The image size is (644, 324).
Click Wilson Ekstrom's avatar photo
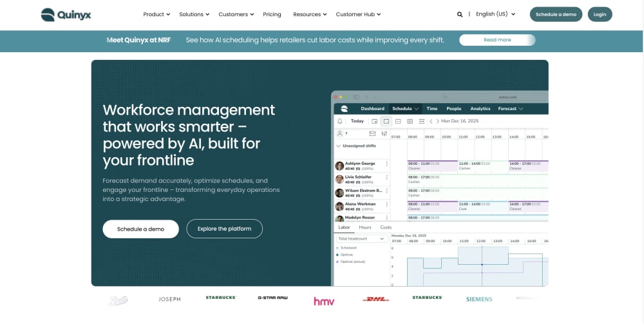tap(339, 193)
